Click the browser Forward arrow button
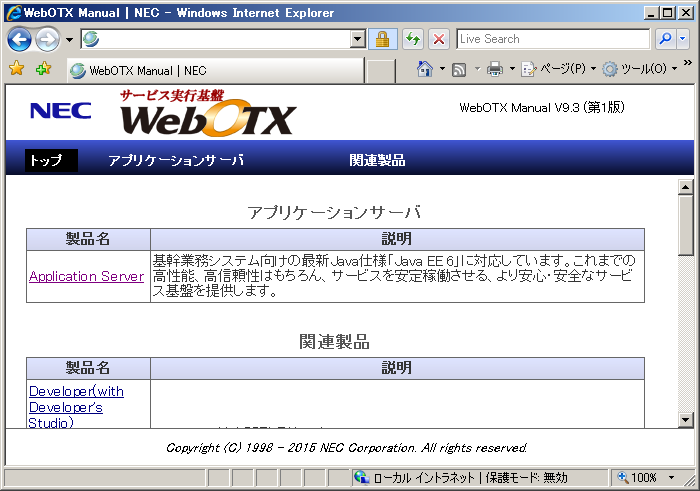This screenshot has height=491, width=700. (47, 39)
